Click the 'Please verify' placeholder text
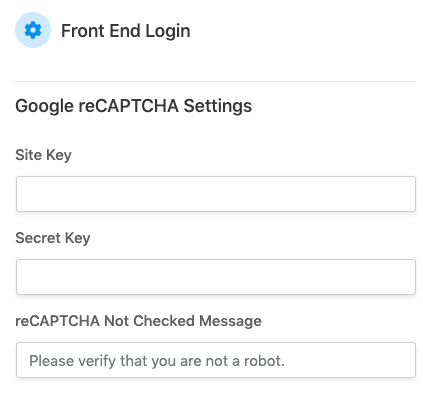The height and width of the screenshot is (393, 423). pos(157,361)
